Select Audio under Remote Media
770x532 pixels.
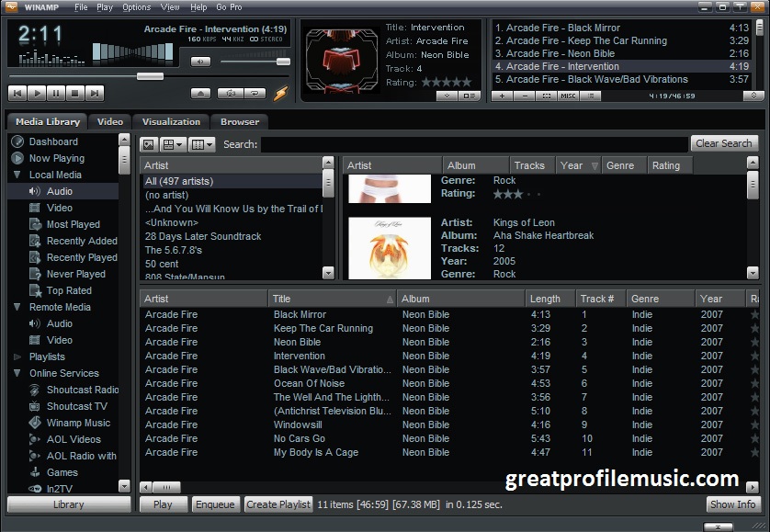tap(59, 323)
